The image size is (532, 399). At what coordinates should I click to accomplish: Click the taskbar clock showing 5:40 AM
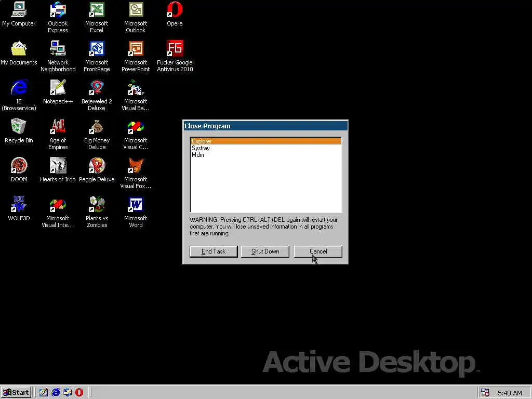point(510,393)
